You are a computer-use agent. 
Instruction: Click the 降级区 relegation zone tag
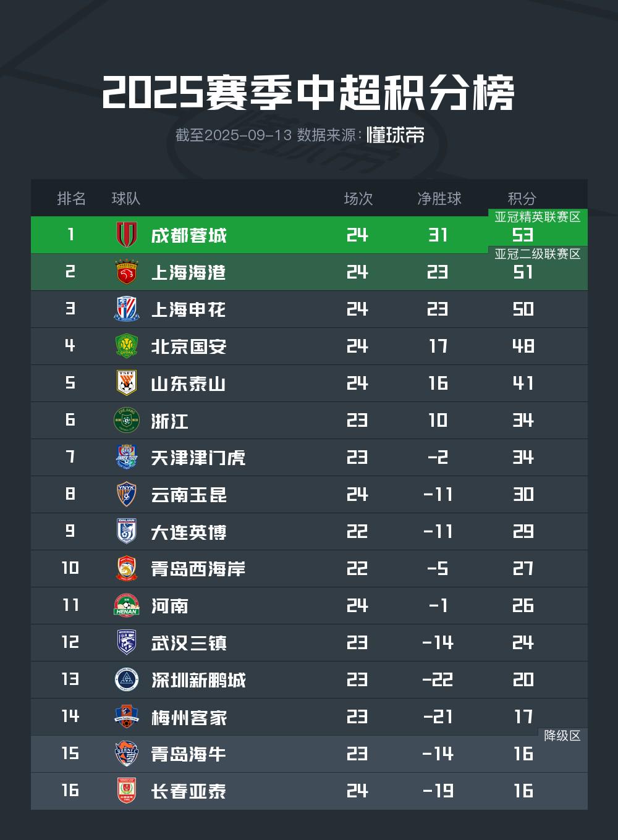click(x=562, y=736)
